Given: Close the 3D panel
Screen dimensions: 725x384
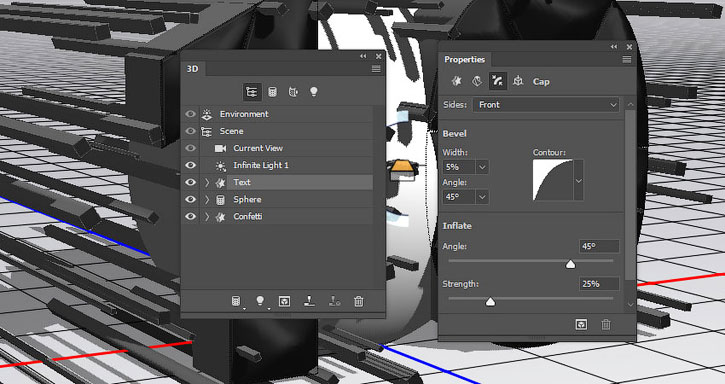Looking at the screenshot, I should click(378, 56).
